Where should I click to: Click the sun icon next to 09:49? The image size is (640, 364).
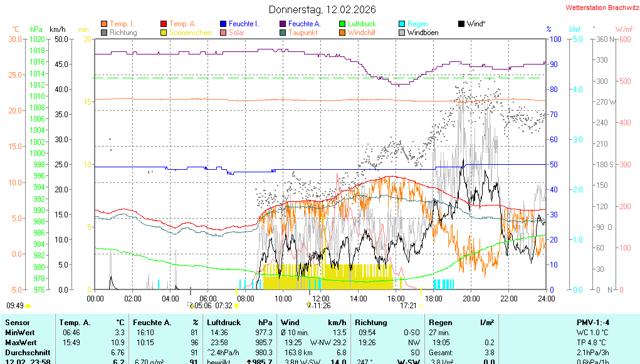pos(28,306)
